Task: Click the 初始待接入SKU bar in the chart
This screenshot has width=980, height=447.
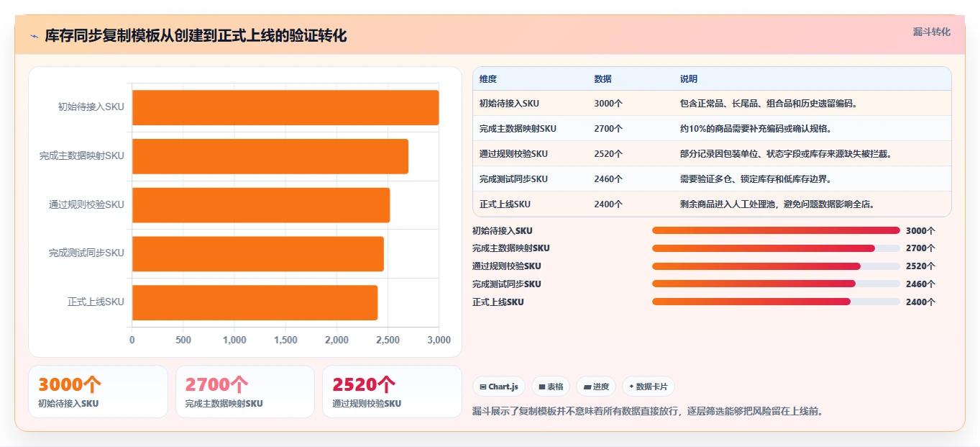Action: (285, 107)
